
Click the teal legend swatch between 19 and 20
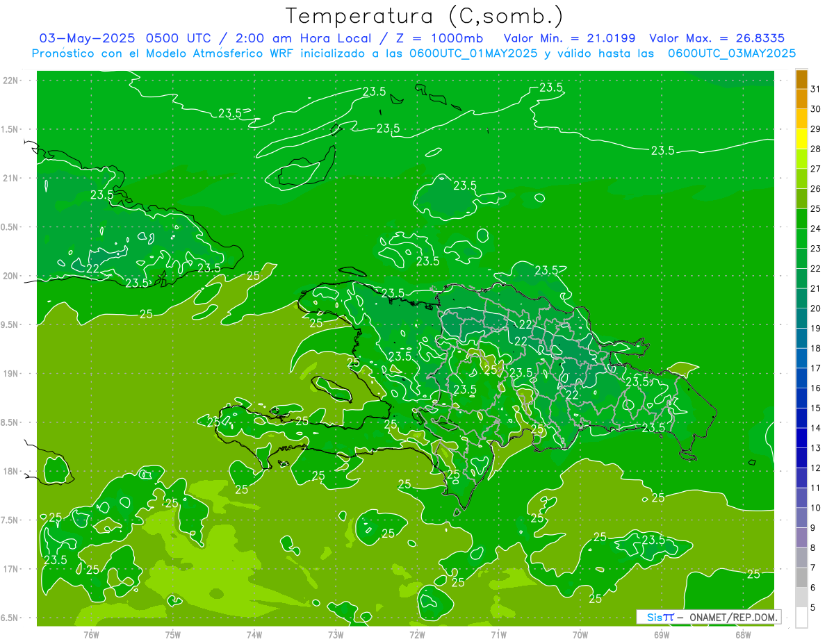tap(802, 318)
